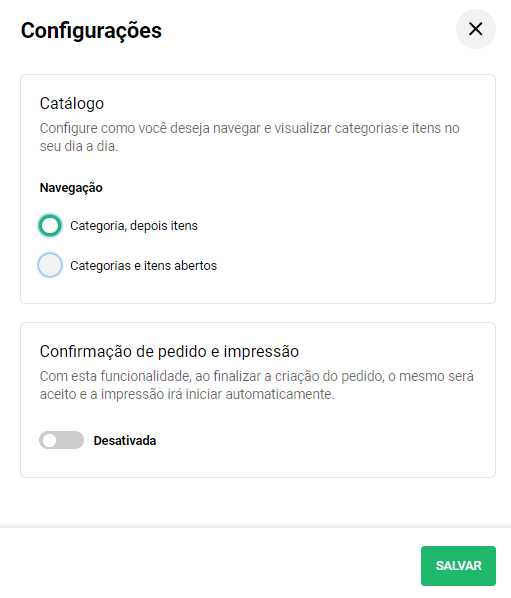Click the "Categorias e itens abertos" text label
511x598 pixels.
143,265
